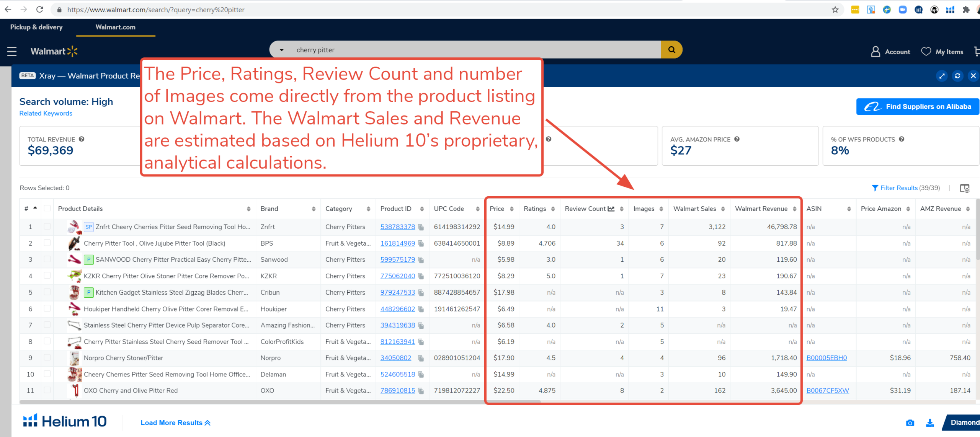Screen dimensions: 980x437
Task: Click the yellow search magnifier button
Action: pyautogui.click(x=671, y=50)
